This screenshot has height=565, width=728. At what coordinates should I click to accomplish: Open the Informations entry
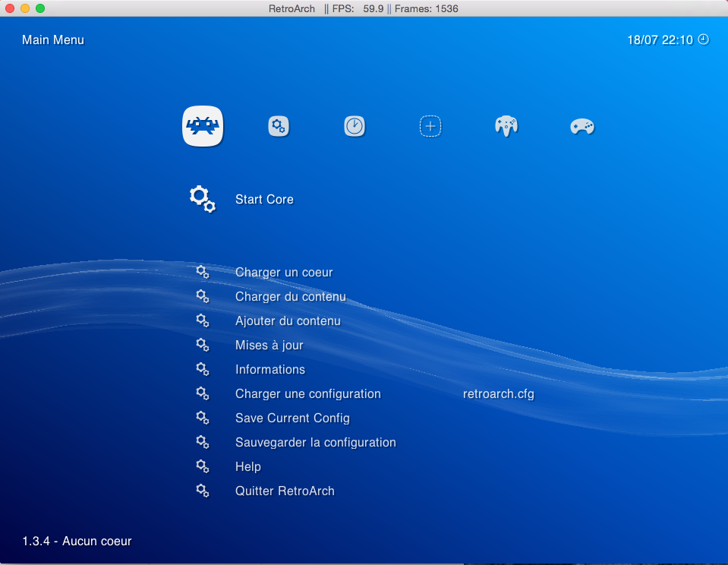pos(270,369)
